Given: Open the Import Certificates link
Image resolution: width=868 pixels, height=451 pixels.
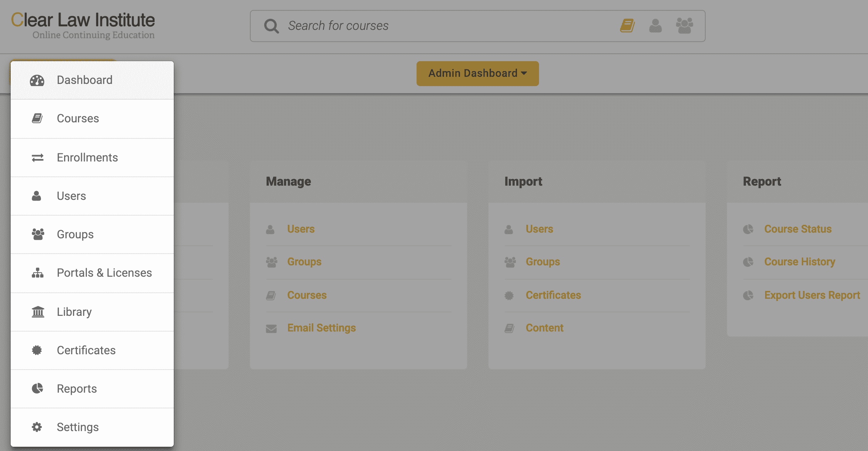Looking at the screenshot, I should point(553,295).
